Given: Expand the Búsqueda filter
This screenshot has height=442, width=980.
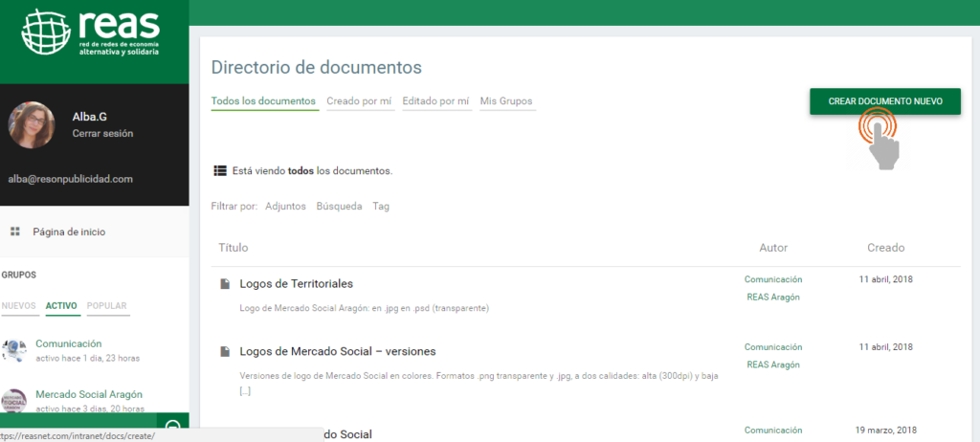Looking at the screenshot, I should click(x=339, y=206).
